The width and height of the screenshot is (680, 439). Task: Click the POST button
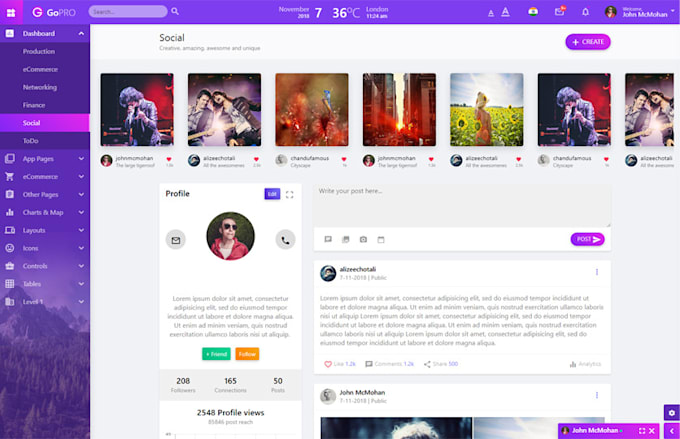(x=588, y=239)
